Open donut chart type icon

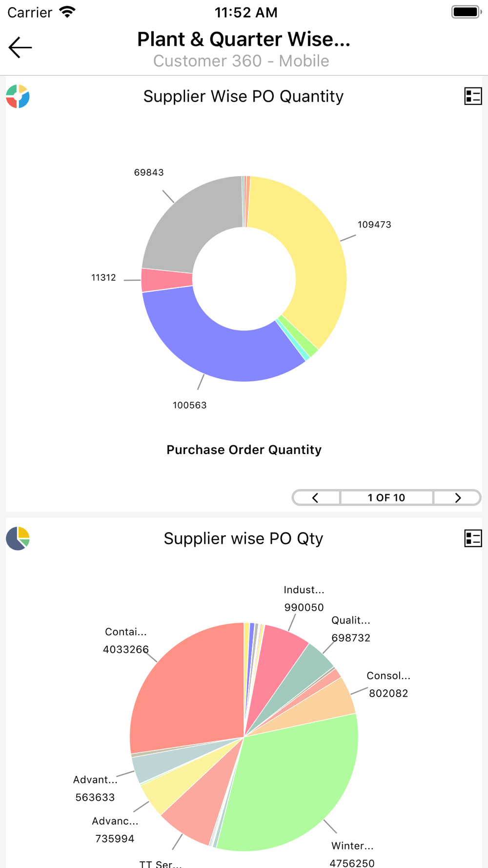[x=18, y=96]
